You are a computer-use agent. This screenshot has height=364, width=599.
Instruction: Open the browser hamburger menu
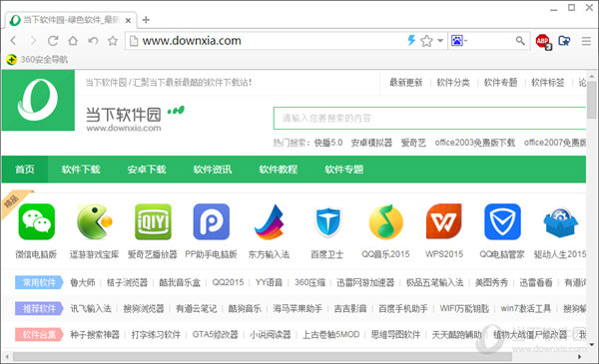[586, 41]
